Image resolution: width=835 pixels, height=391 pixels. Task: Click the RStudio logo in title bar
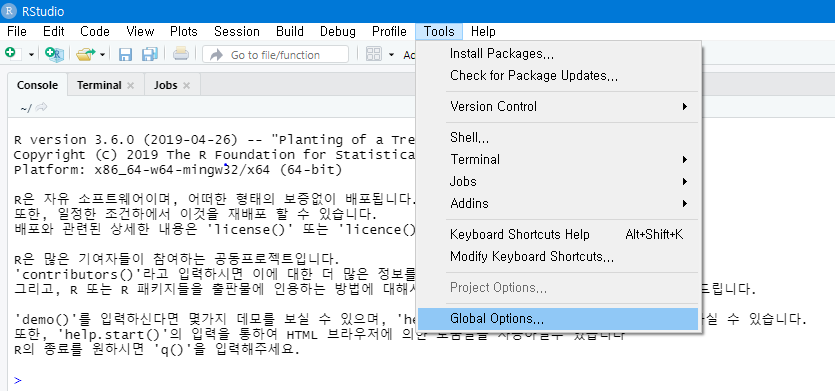coord(10,11)
